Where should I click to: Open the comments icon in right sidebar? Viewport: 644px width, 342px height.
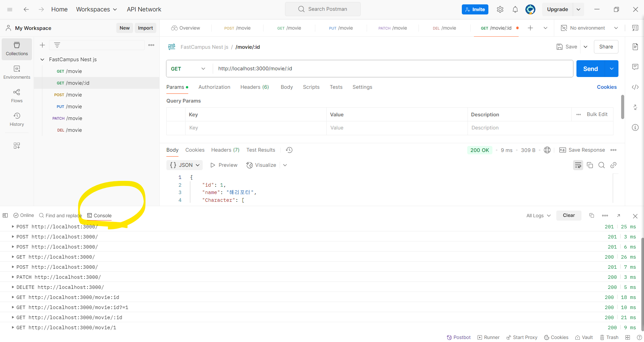(635, 67)
